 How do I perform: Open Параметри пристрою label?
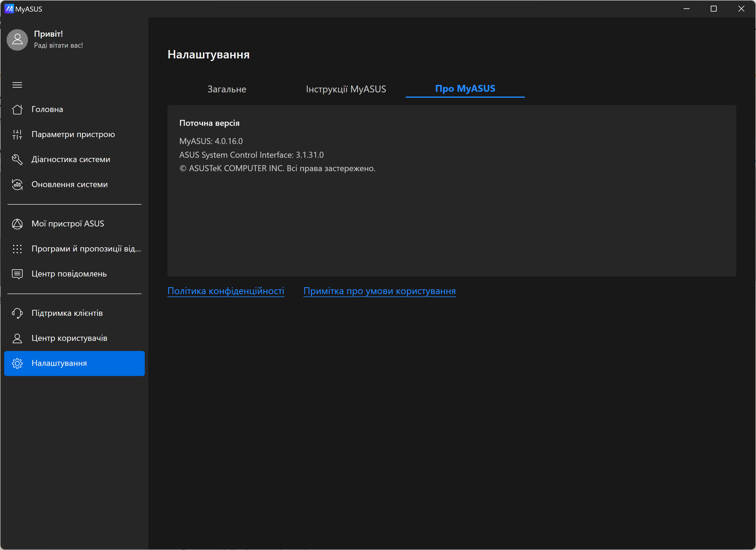click(x=73, y=134)
